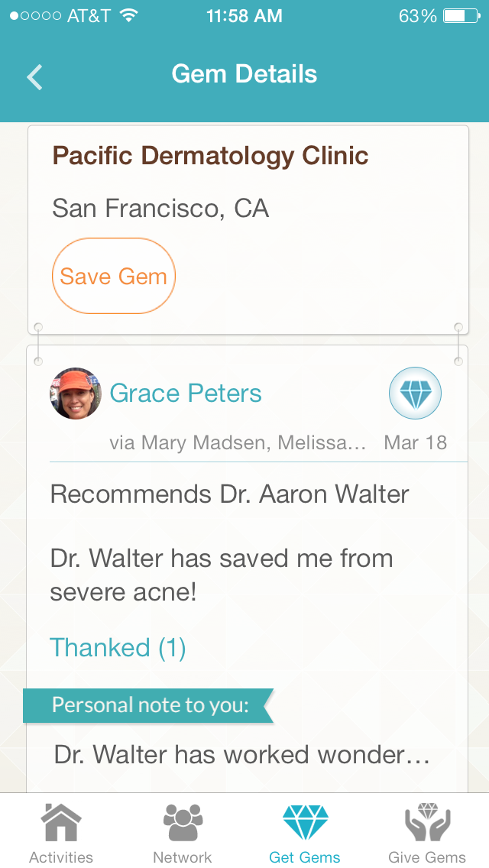Select Pacific Dermatology Clinic title

click(210, 156)
